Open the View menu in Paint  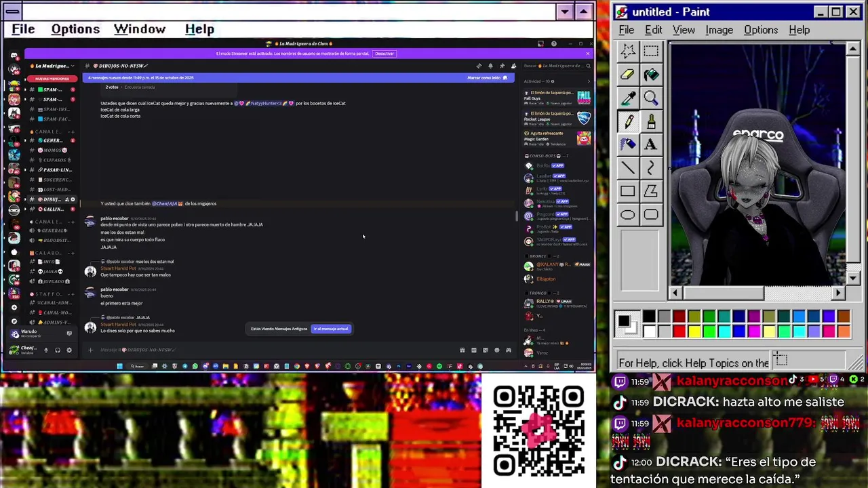click(684, 30)
